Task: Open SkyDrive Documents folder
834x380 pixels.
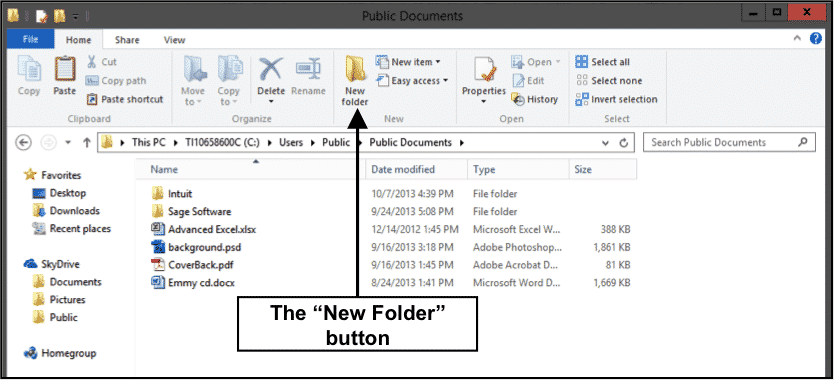Action: [x=66, y=282]
